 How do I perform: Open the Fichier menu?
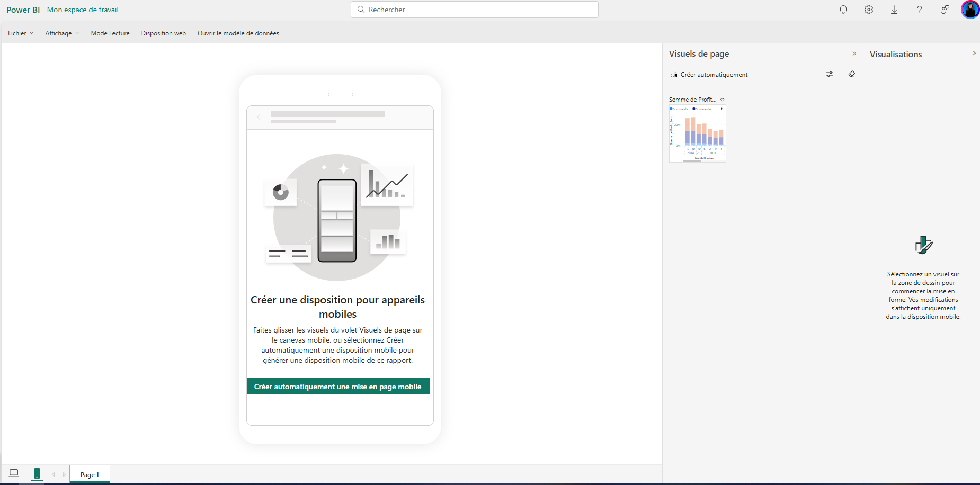21,33
